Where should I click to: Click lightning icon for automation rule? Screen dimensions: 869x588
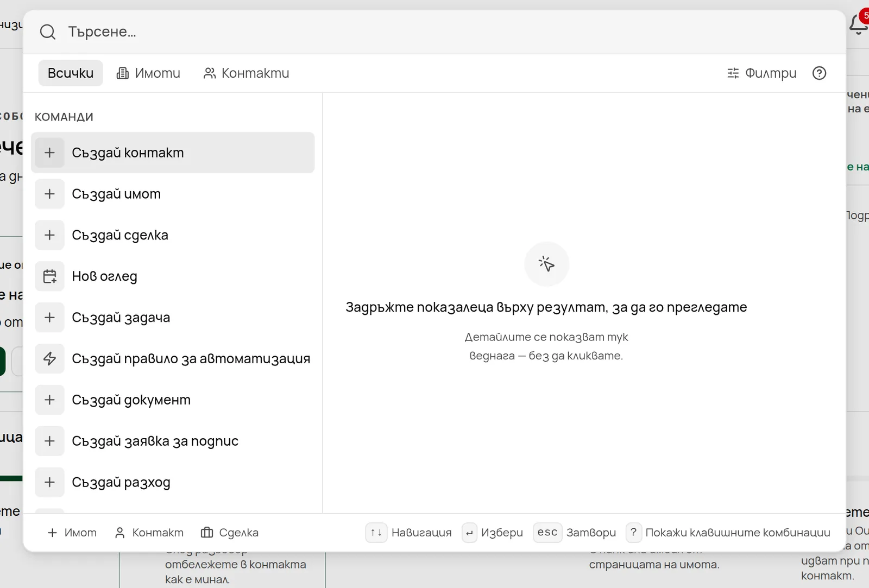tap(50, 359)
